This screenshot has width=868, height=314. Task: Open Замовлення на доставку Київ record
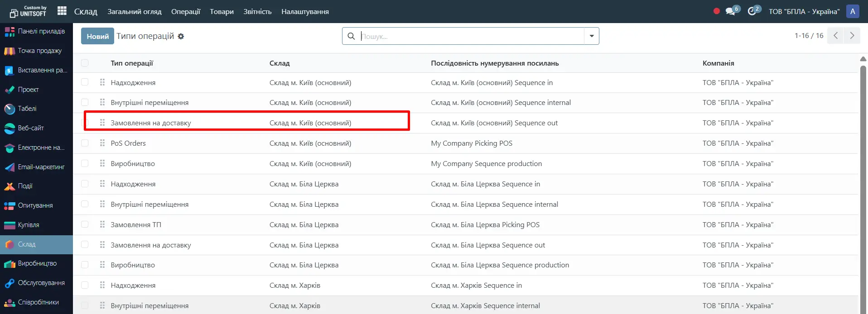pyautogui.click(x=151, y=123)
